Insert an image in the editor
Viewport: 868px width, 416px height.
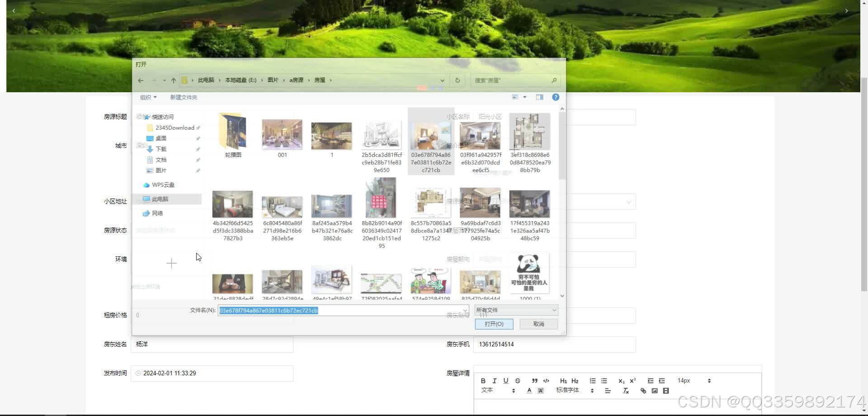655,391
